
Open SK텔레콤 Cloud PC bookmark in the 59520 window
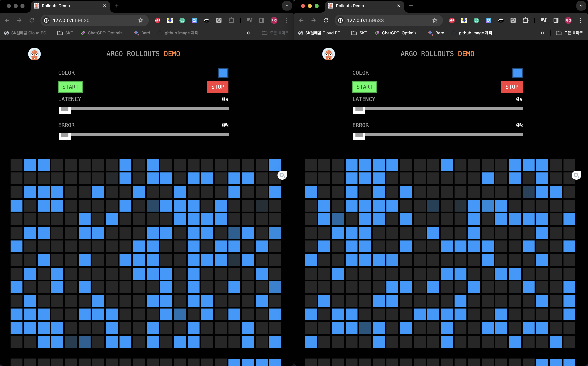click(x=27, y=33)
